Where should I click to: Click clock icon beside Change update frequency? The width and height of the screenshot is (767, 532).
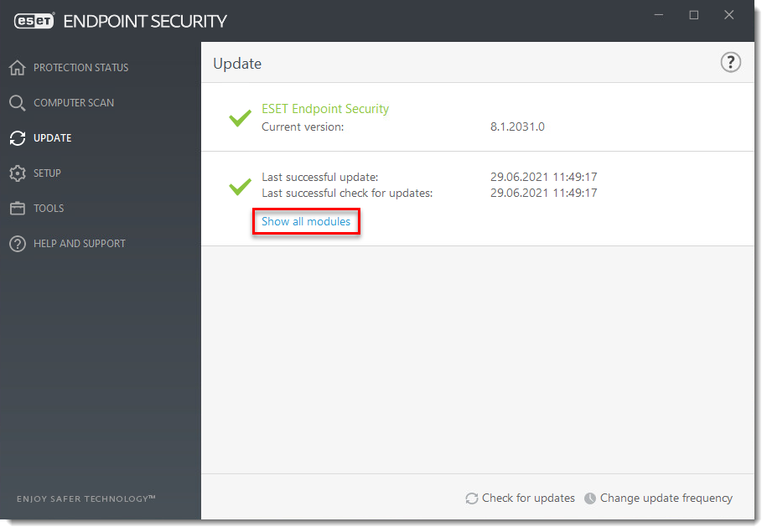click(x=590, y=498)
